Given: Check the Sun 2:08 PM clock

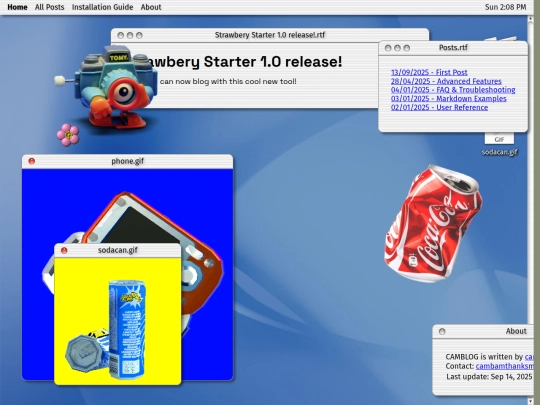Looking at the screenshot, I should click(505, 7).
